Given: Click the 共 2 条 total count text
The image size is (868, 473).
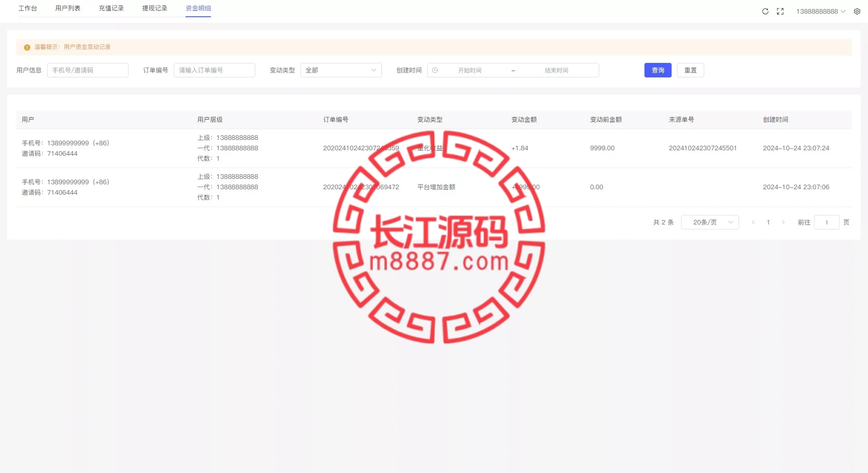Looking at the screenshot, I should point(663,222).
